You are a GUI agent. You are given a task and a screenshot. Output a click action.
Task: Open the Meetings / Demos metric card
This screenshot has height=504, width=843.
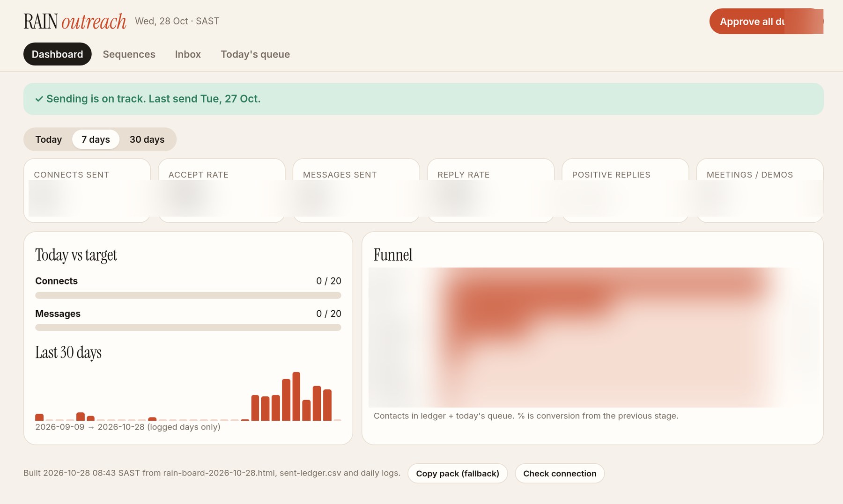760,190
